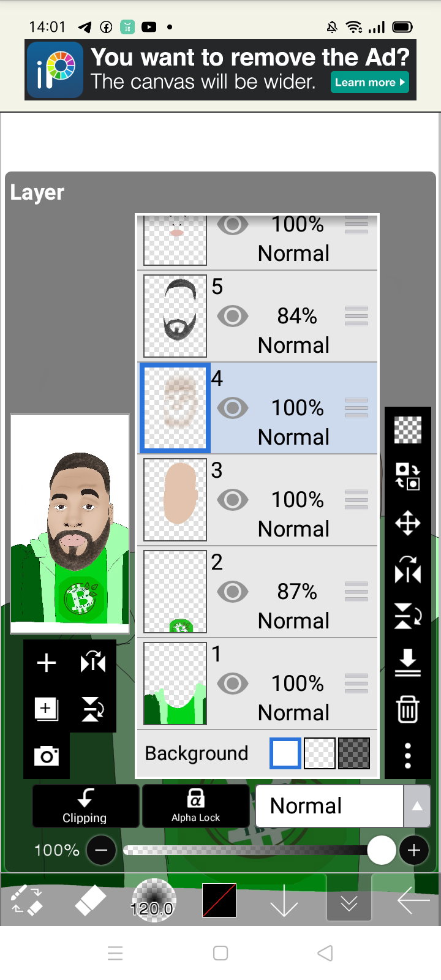Turn on Alpha Lock

(x=195, y=806)
